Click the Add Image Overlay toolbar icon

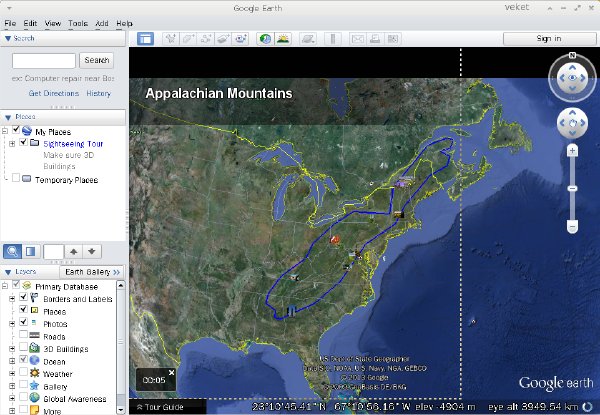tap(223, 39)
